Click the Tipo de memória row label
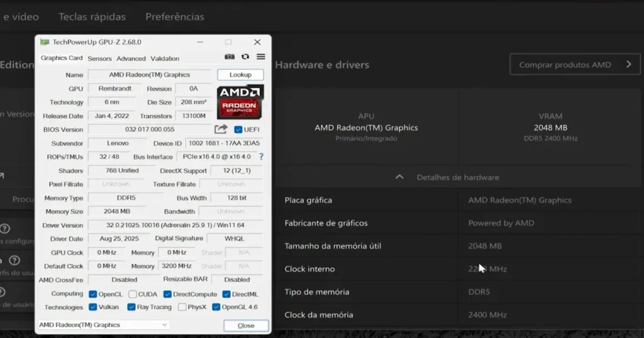Image resolution: width=644 pixels, height=338 pixels. [x=317, y=292]
